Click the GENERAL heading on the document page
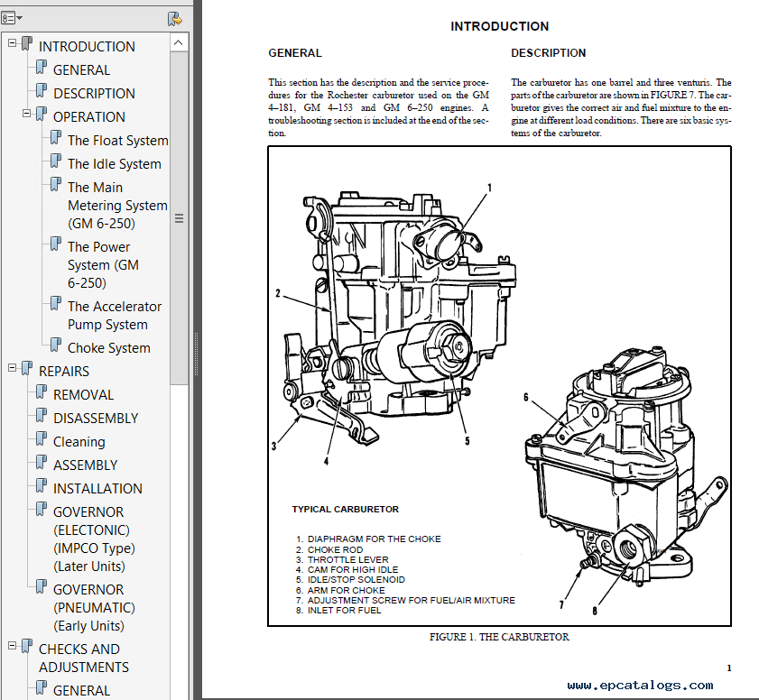Viewport: 759px width, 700px height. click(x=295, y=53)
